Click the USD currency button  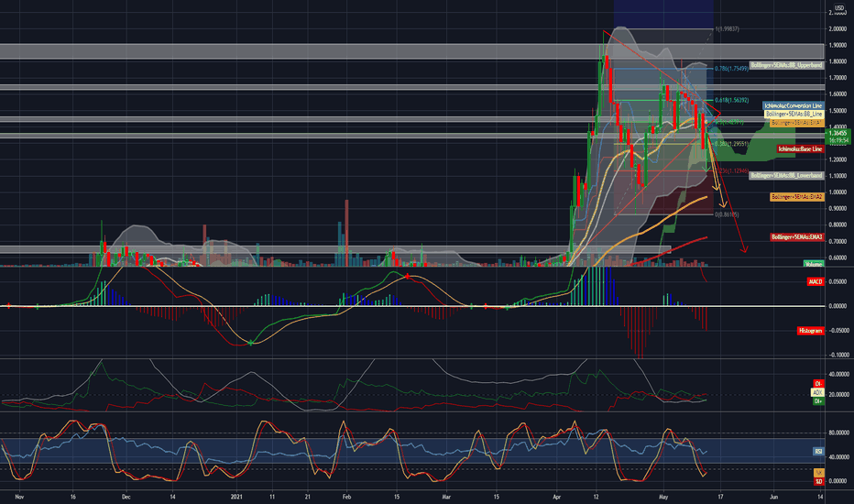pyautogui.click(x=838, y=7)
